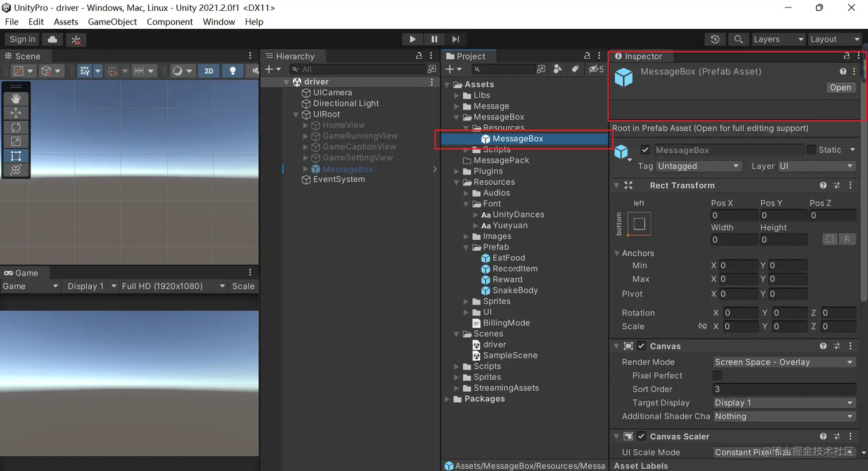Lock the Inspector panel
The width and height of the screenshot is (868, 471).
coord(846,56)
